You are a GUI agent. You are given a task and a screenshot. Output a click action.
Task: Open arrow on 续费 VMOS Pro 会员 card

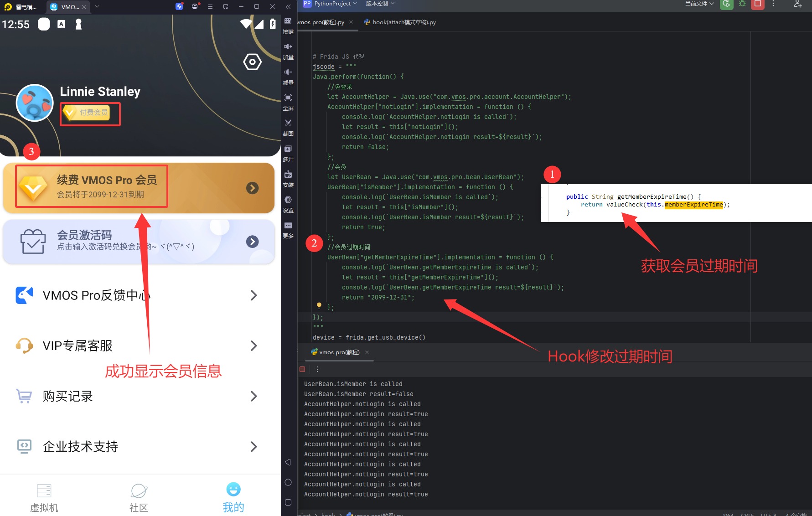pyautogui.click(x=252, y=188)
